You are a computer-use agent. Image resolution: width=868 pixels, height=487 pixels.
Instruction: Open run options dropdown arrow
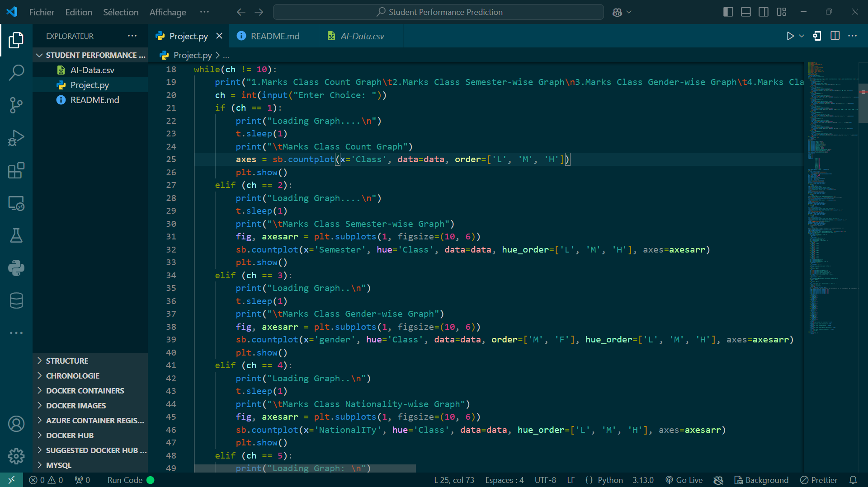[x=802, y=36]
